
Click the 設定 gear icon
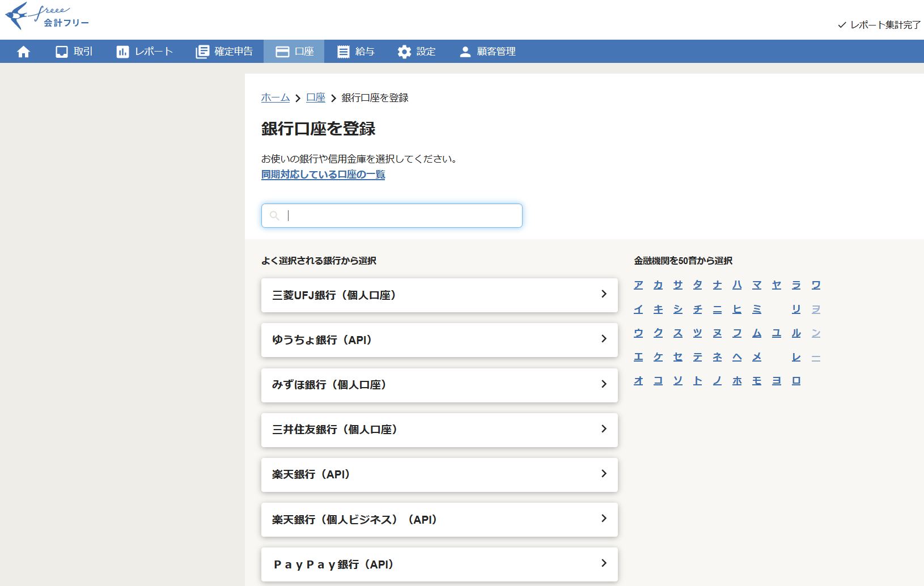[404, 52]
